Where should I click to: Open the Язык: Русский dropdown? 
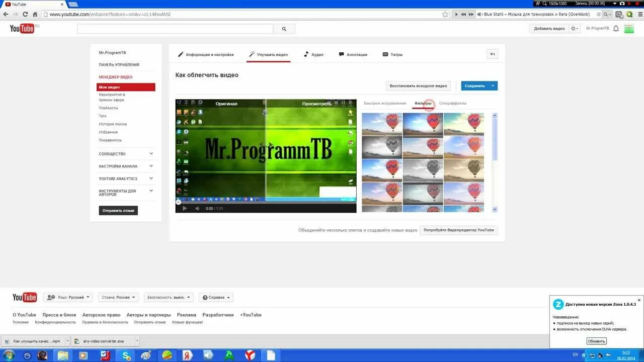(x=68, y=297)
